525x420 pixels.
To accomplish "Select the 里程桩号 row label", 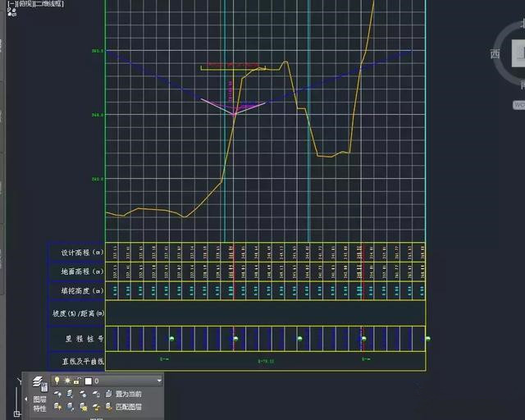I will (x=84, y=339).
